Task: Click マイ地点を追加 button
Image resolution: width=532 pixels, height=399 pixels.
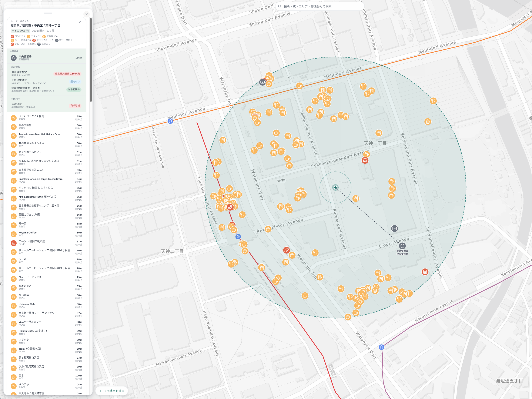Action: click(x=112, y=391)
